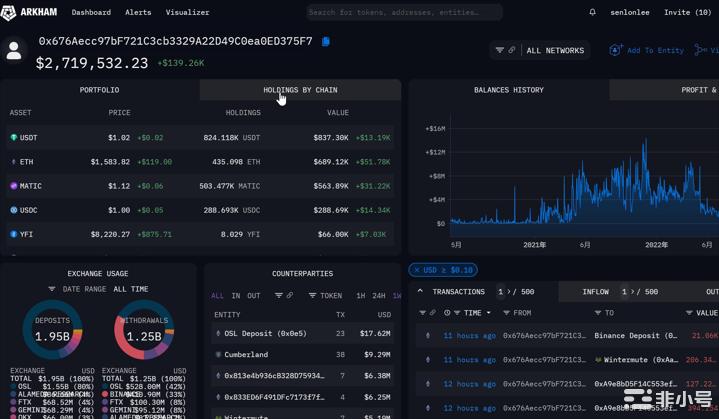This screenshot has height=419, width=719.
Task: Click the filter icon beside ALL NETWORKS
Action: pos(500,50)
